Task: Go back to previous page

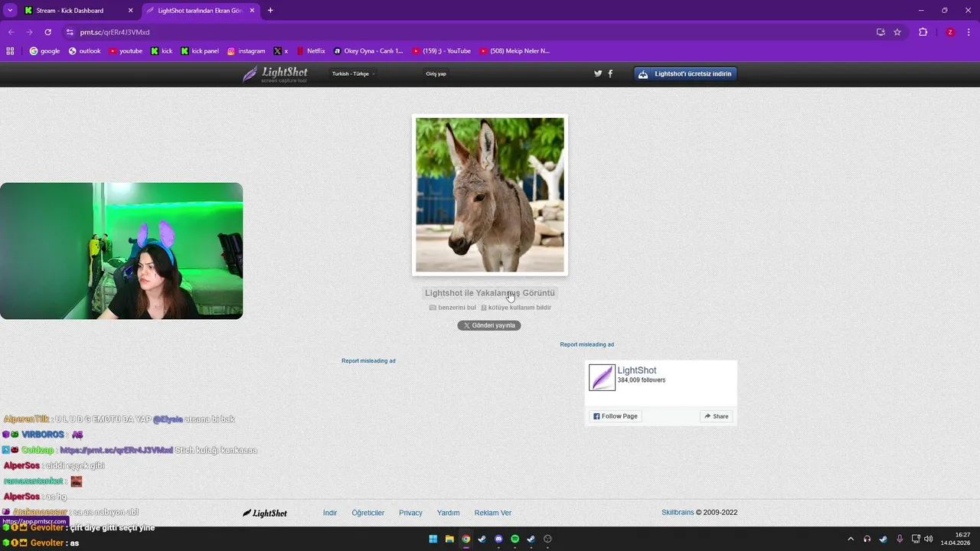Action: [11, 32]
